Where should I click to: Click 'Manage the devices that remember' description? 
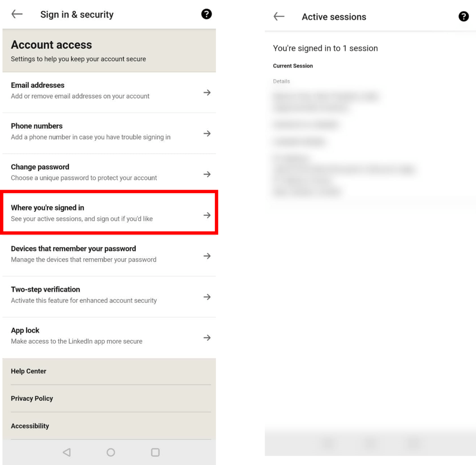tap(83, 260)
